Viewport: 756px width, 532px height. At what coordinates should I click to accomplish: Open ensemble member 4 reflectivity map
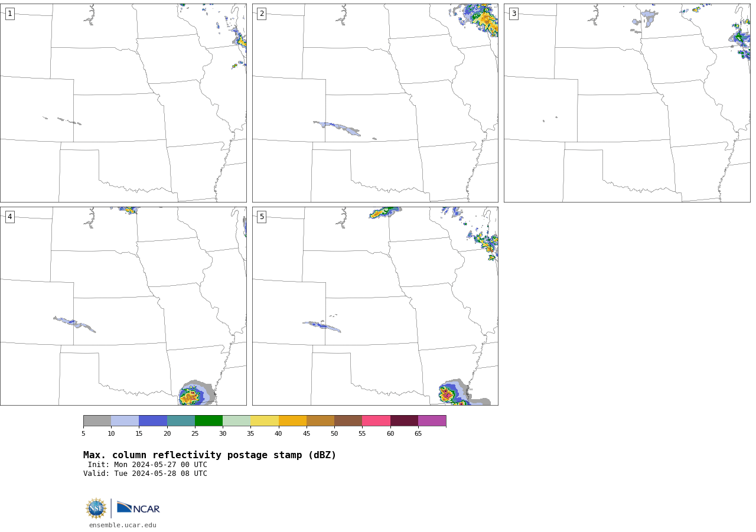click(x=123, y=306)
